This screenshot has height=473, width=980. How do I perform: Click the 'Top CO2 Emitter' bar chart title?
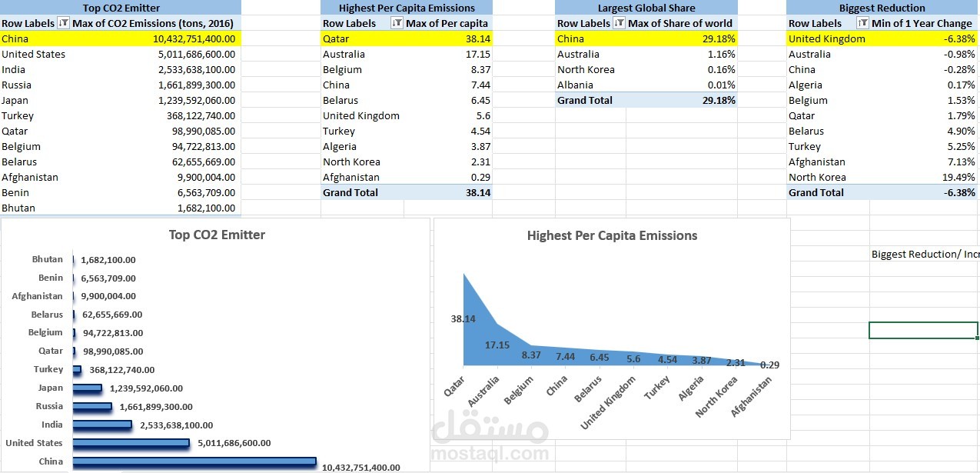coord(217,235)
